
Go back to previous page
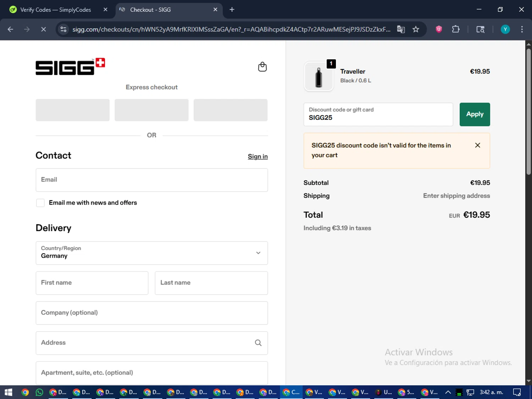[x=10, y=29]
